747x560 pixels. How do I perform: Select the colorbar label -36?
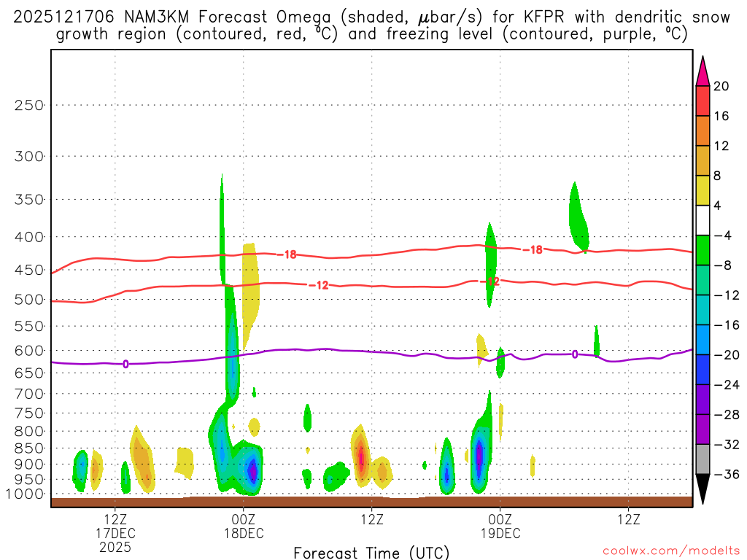(727, 474)
